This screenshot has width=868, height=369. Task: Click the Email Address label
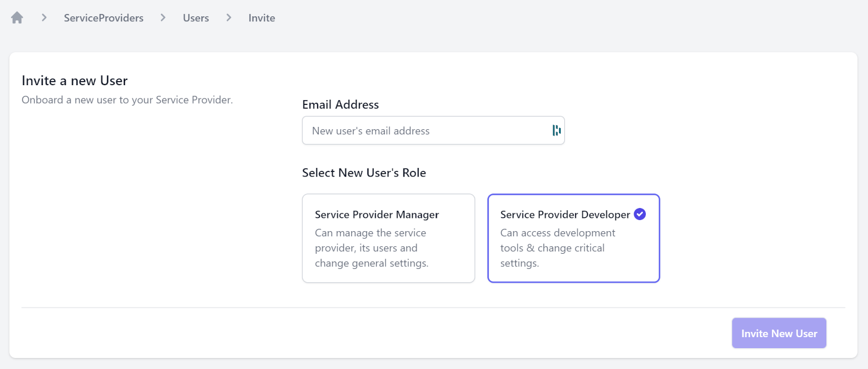340,104
